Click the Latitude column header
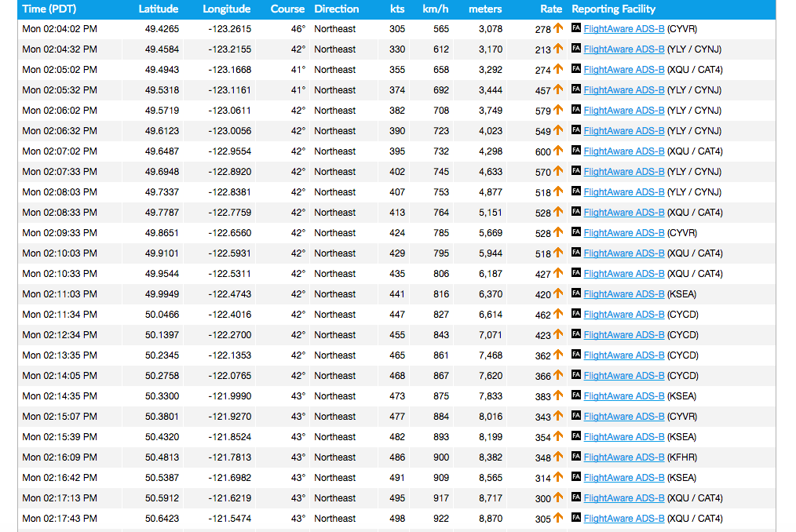The image size is (796, 532). (159, 9)
